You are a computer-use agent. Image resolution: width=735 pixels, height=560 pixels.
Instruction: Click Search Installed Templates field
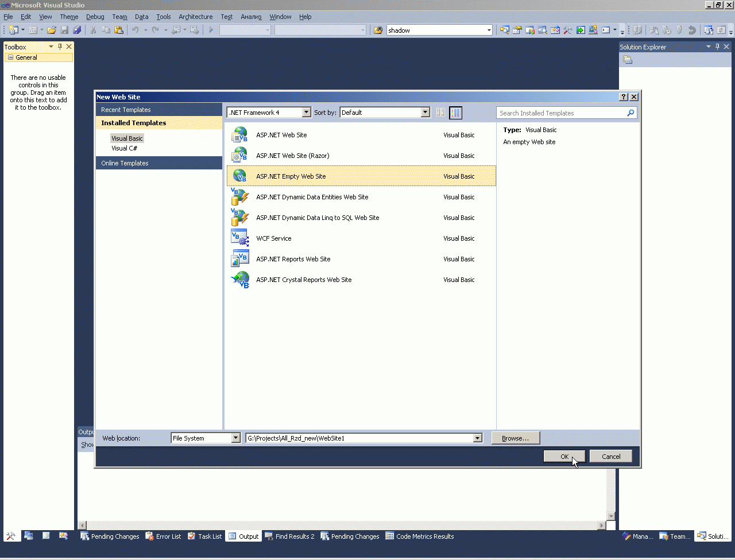[x=561, y=113]
